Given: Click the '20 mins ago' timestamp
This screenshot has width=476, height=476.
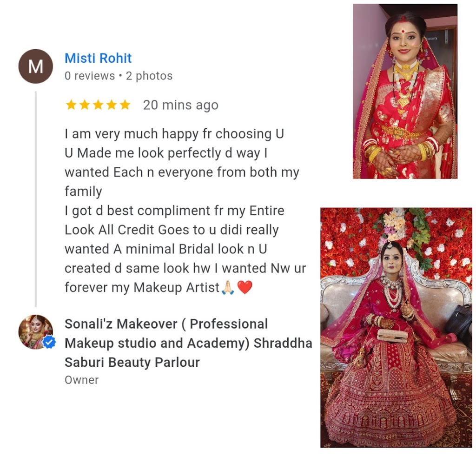Looking at the screenshot, I should tap(181, 105).
